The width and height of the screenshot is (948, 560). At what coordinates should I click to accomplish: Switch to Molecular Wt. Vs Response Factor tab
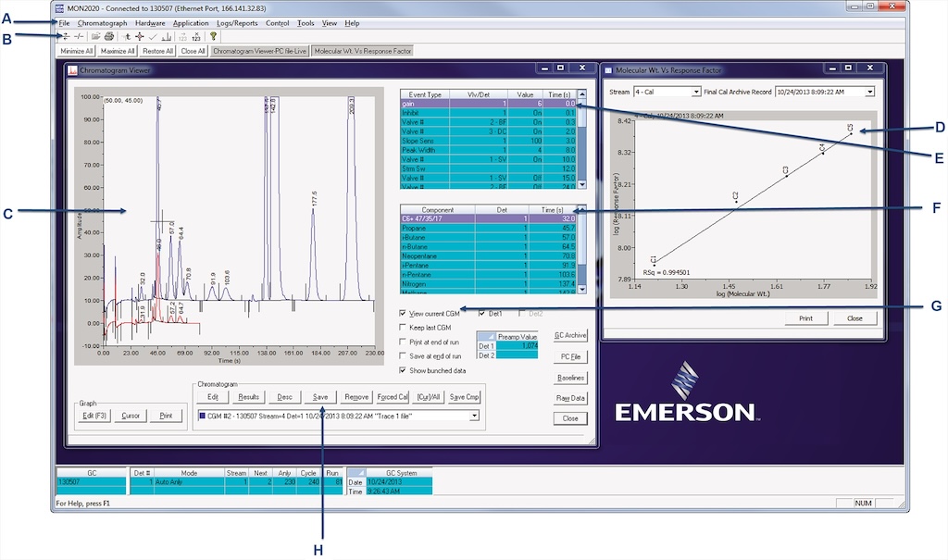point(363,51)
